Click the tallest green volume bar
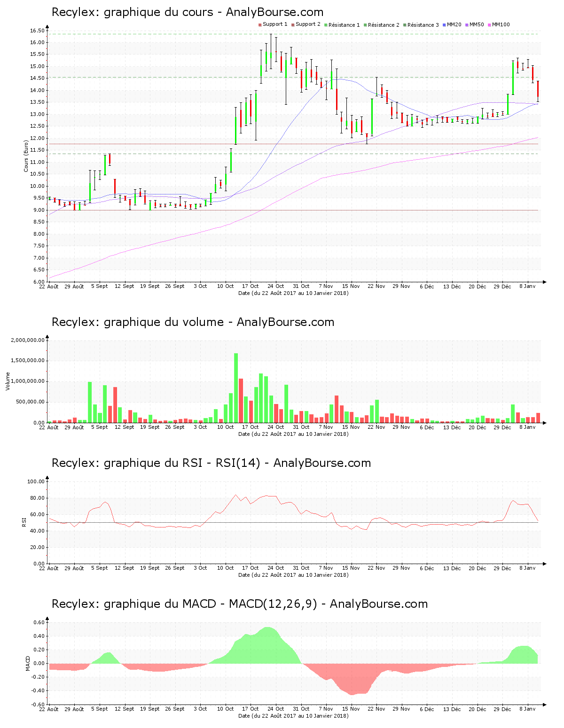The width and height of the screenshot is (564, 728). coord(236,388)
